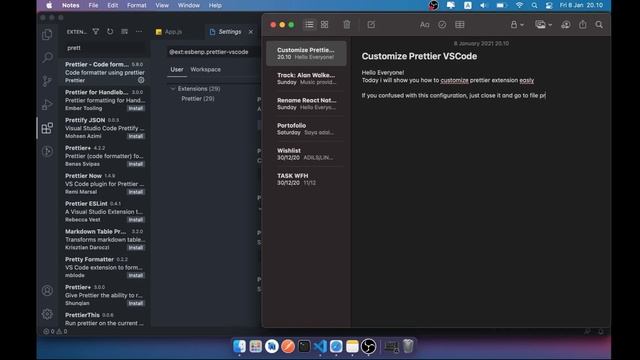Select the Workspace settings tab

[205, 69]
